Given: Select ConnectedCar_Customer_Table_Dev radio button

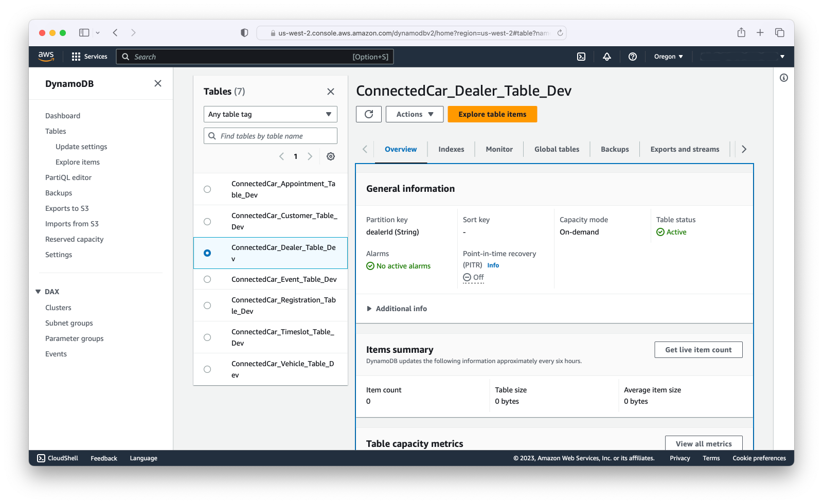Looking at the screenshot, I should click(x=207, y=222).
